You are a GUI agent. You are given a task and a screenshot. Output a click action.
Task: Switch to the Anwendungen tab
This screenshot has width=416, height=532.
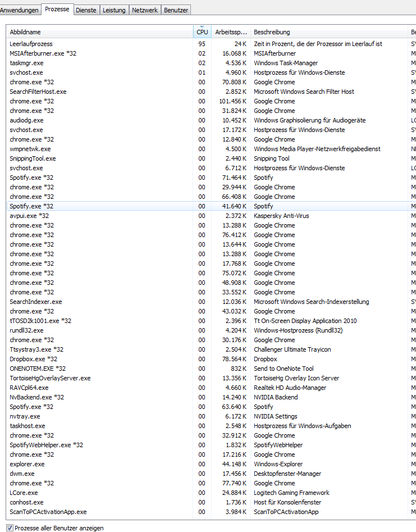click(x=19, y=10)
